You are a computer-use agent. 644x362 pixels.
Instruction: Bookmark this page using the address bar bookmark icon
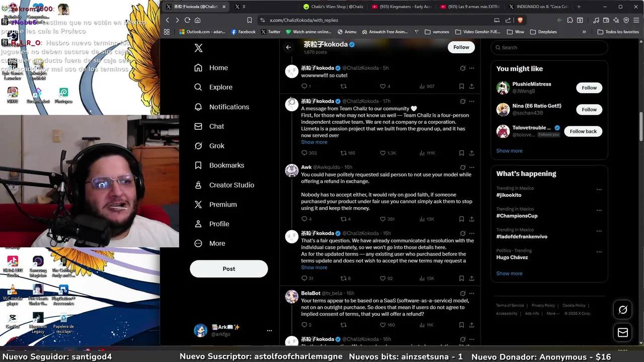pyautogui.click(x=250, y=20)
